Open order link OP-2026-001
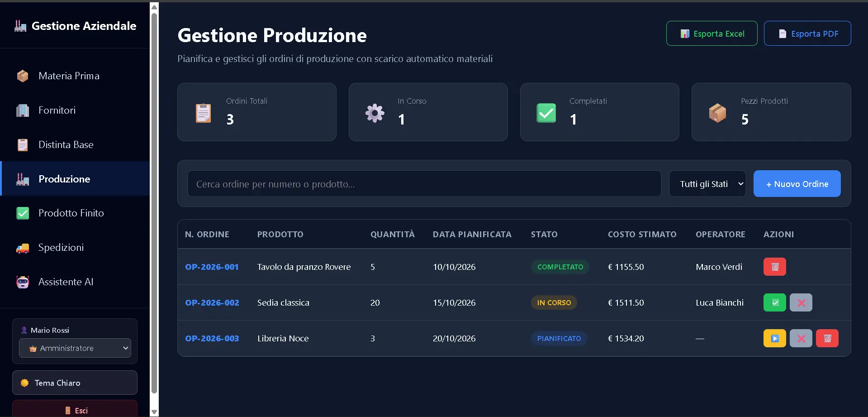868x417 pixels. pyautogui.click(x=212, y=267)
